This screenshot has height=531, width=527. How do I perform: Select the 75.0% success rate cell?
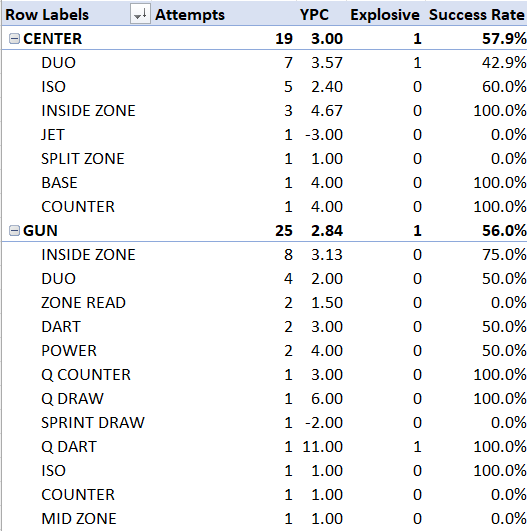[504, 255]
